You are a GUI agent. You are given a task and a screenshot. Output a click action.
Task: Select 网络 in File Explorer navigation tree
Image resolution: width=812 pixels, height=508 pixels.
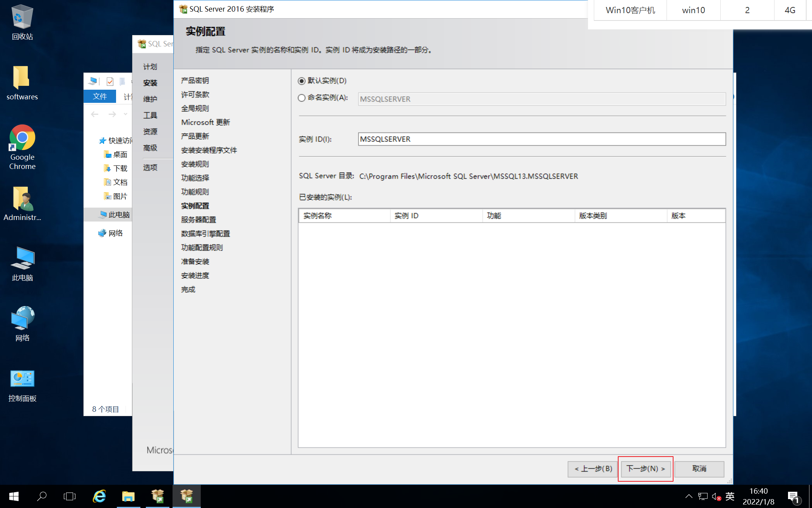click(111, 233)
